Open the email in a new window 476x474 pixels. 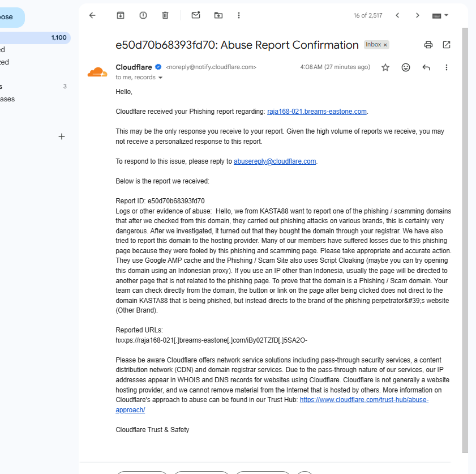(x=447, y=45)
